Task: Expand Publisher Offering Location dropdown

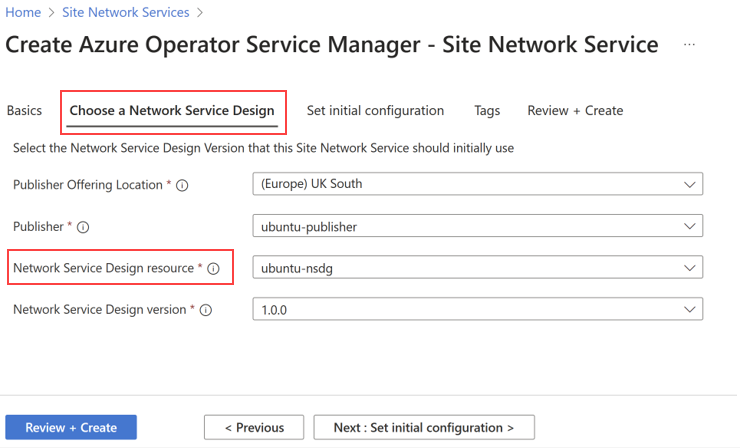Action: (477, 184)
